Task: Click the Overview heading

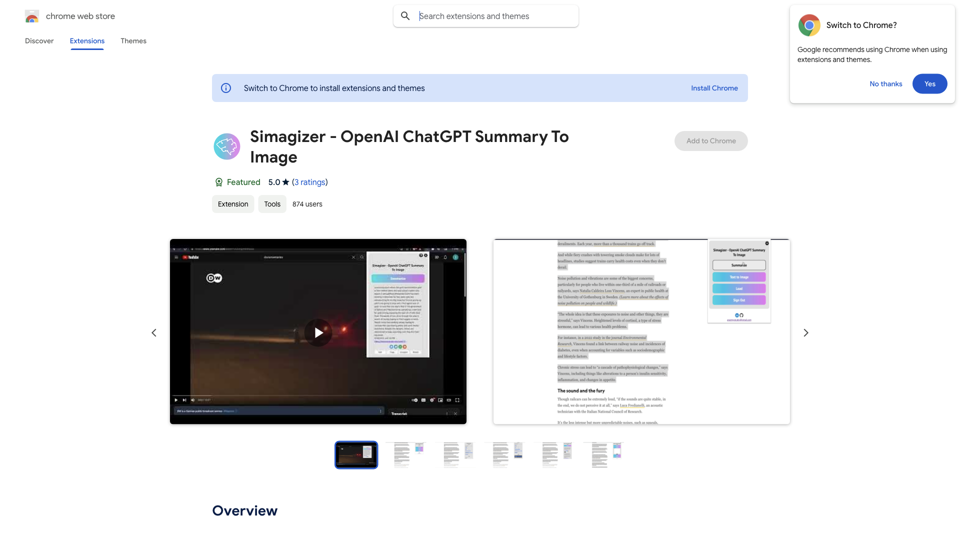Action: click(x=245, y=511)
